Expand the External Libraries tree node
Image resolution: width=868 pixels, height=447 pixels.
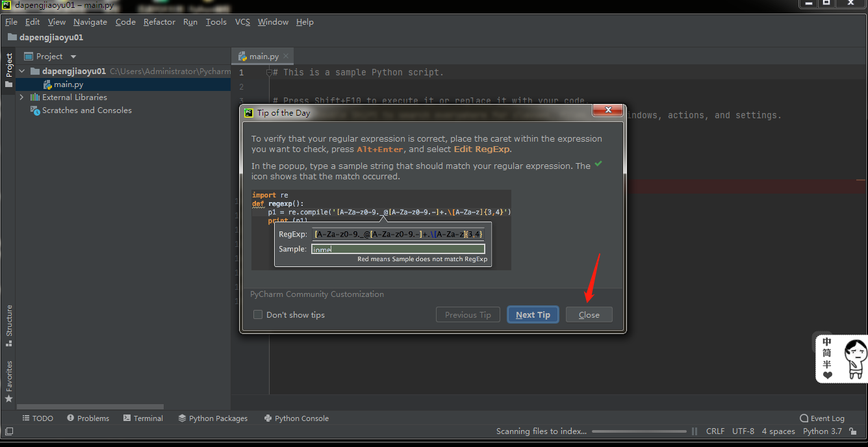click(x=21, y=97)
